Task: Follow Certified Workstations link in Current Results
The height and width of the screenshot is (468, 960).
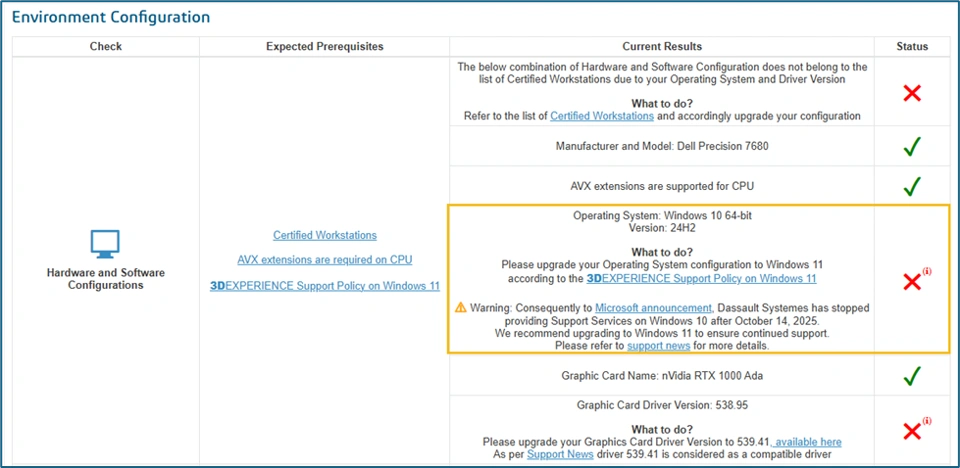Action: pos(602,116)
